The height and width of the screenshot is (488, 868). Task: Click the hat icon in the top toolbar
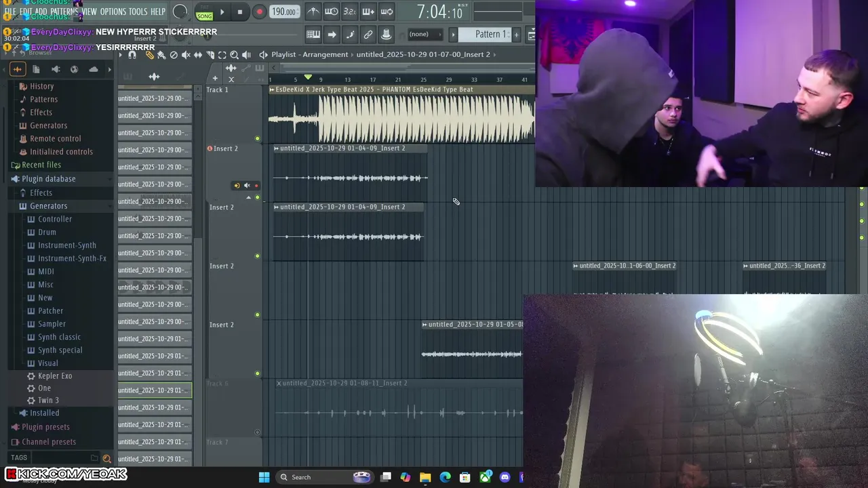387,35
